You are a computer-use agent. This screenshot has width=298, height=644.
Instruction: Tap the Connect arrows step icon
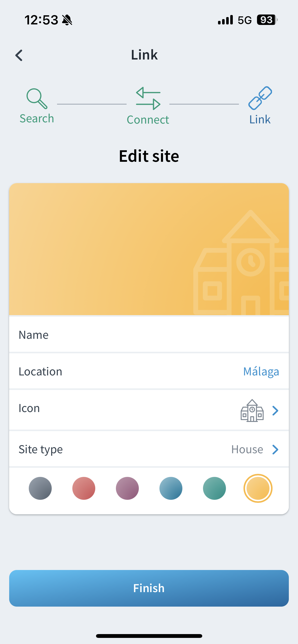(x=148, y=98)
